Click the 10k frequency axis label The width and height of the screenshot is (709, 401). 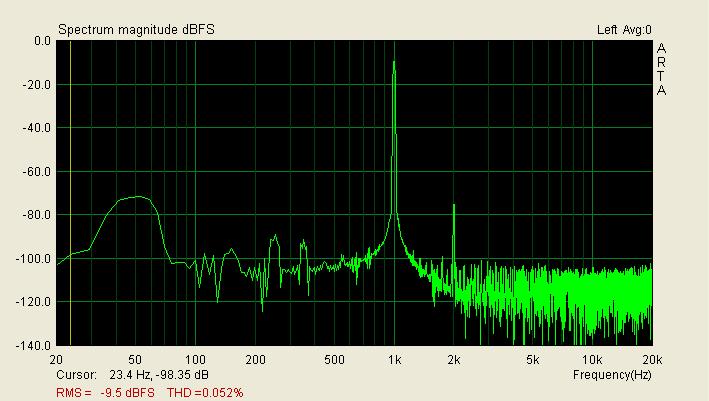tap(592, 360)
